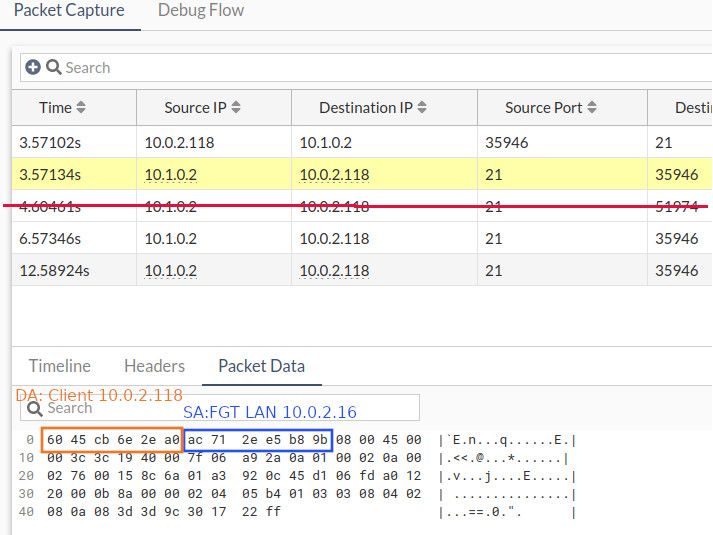Click the Destination IP column header

(384, 108)
